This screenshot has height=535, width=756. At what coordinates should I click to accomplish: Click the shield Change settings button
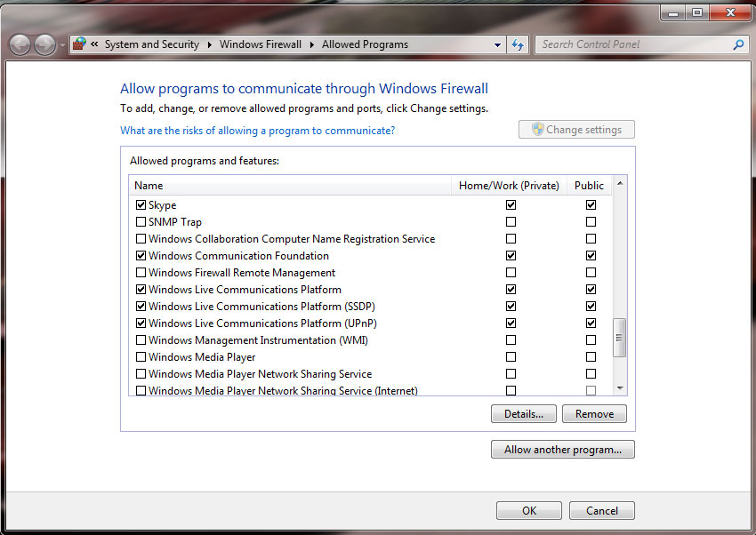576,130
